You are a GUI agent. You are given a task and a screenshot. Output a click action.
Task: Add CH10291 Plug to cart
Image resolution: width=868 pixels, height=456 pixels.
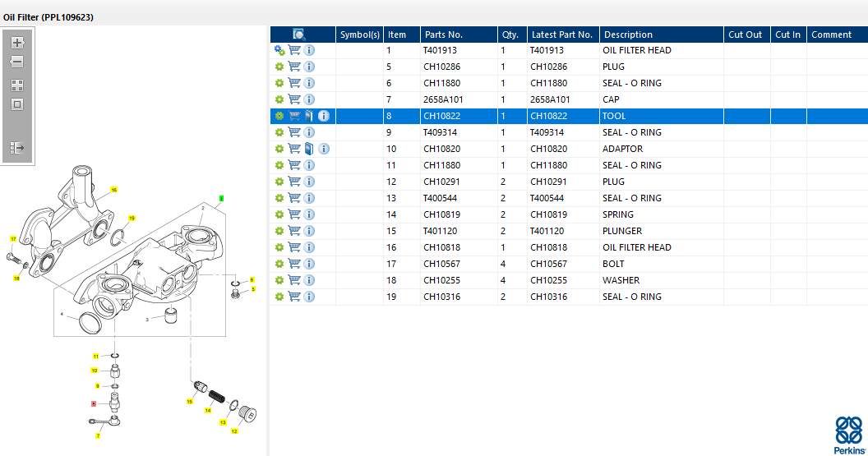pos(294,182)
